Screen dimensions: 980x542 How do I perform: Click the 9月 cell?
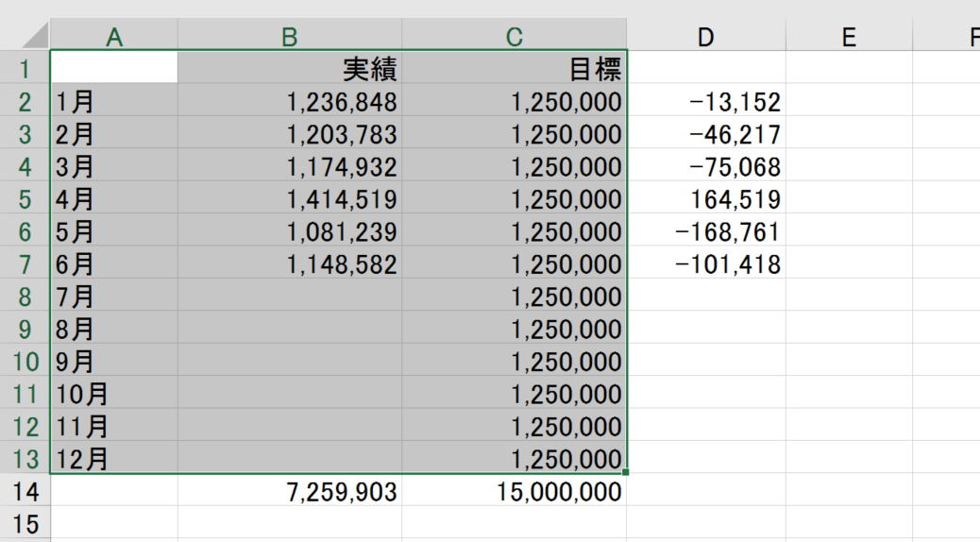pyautogui.click(x=113, y=360)
